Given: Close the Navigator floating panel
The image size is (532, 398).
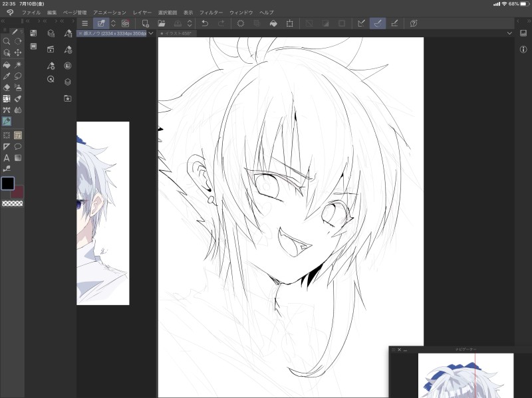Looking at the screenshot, I should (x=400, y=349).
